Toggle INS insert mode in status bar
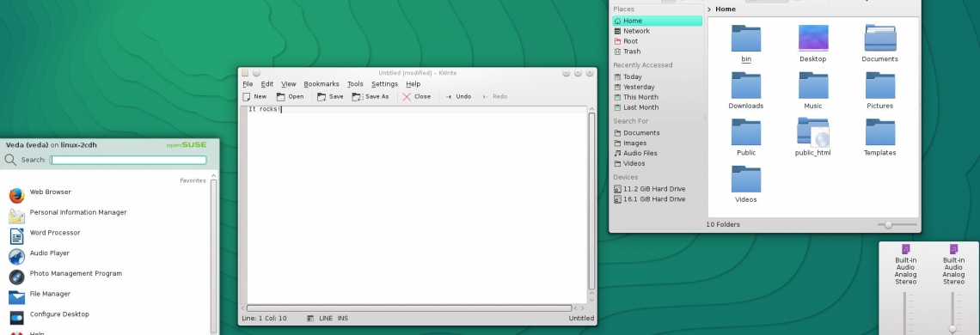The height and width of the screenshot is (335, 980). (342, 319)
